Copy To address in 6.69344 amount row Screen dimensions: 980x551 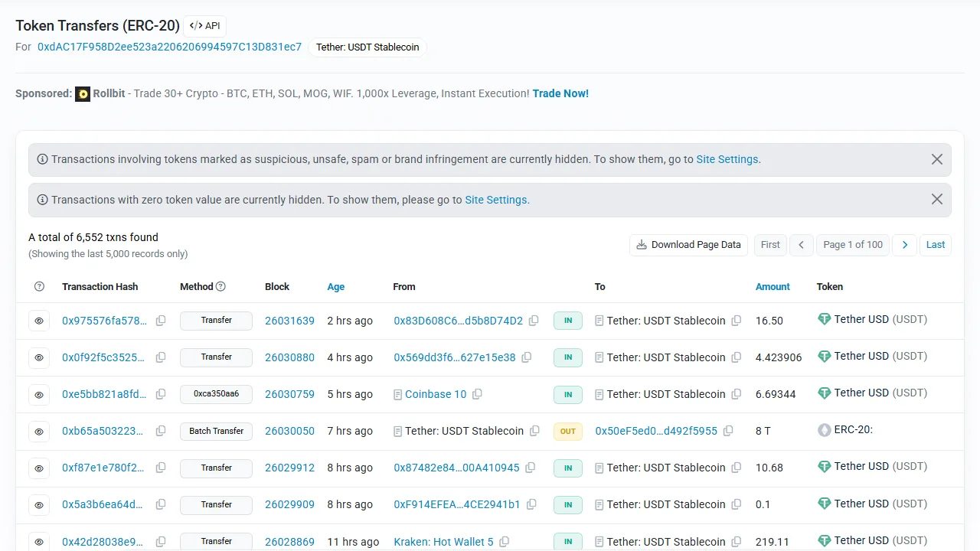coord(737,394)
